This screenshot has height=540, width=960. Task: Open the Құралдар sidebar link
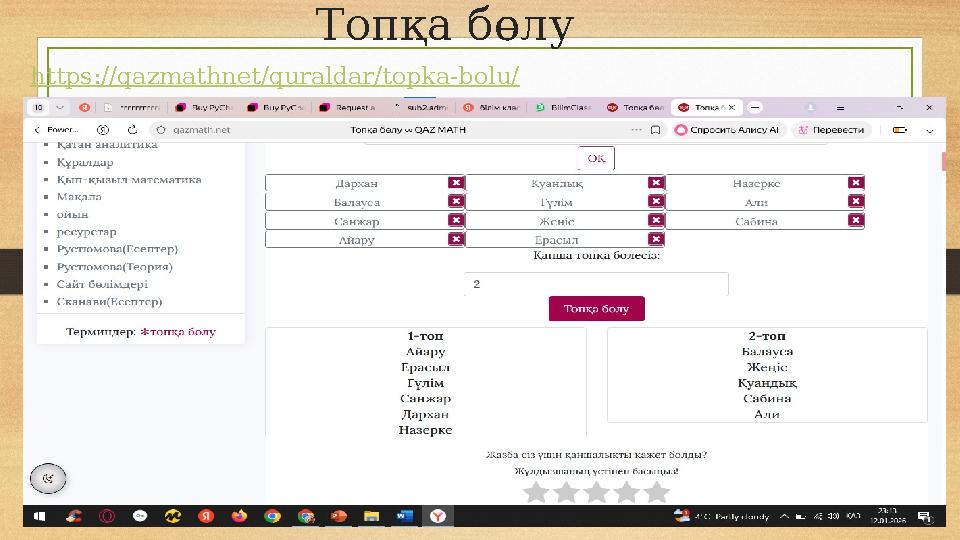point(85,162)
